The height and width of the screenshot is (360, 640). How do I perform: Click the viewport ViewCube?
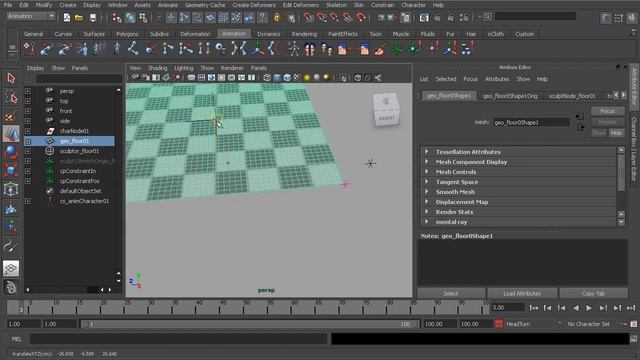coord(386,109)
